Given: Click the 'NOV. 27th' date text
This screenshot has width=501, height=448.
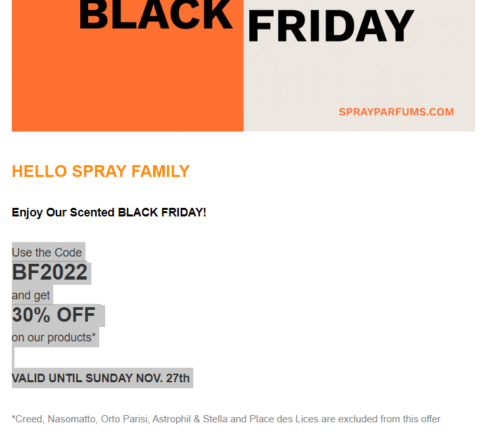Looking at the screenshot, I should point(163,378).
